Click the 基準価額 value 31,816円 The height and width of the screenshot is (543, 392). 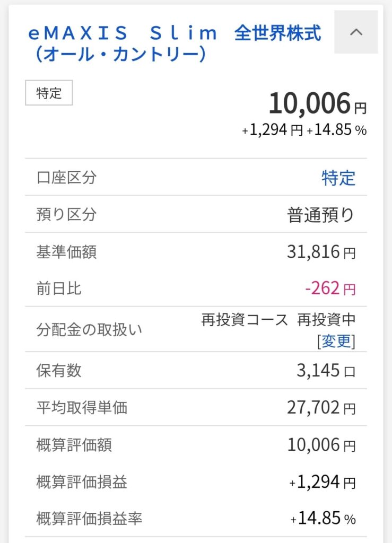[x=321, y=252]
